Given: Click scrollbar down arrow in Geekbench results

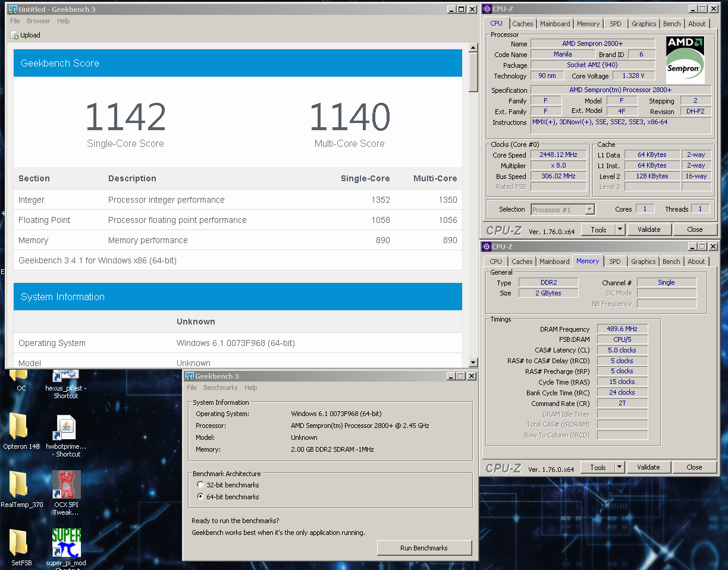Looking at the screenshot, I should pos(473,363).
